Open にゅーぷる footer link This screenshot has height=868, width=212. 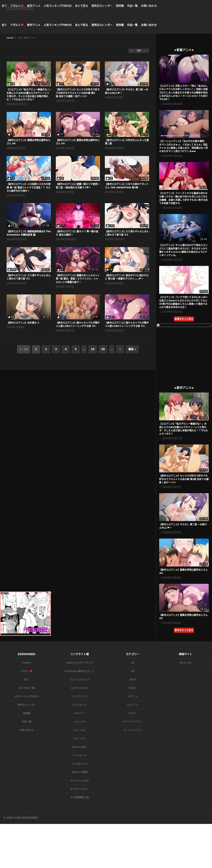pyautogui.click(x=80, y=721)
